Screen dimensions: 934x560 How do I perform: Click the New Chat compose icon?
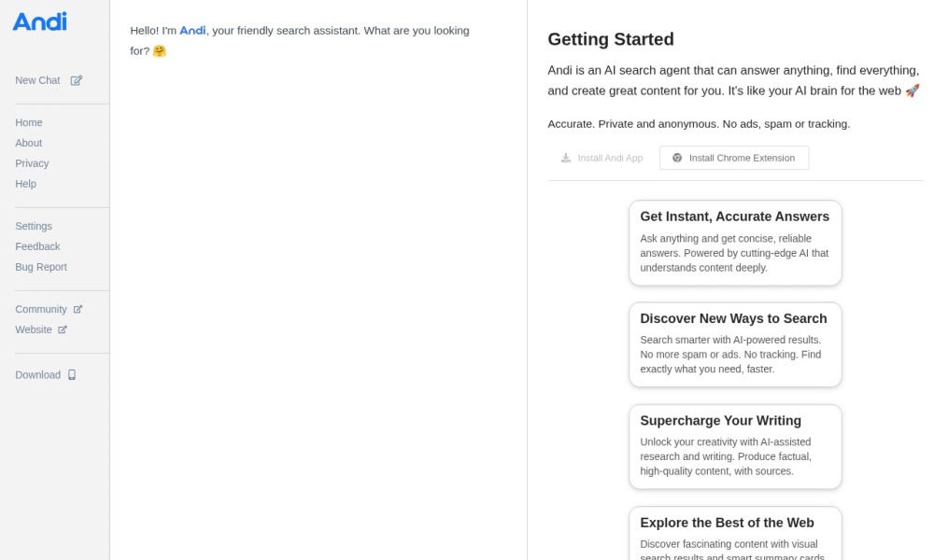77,81
